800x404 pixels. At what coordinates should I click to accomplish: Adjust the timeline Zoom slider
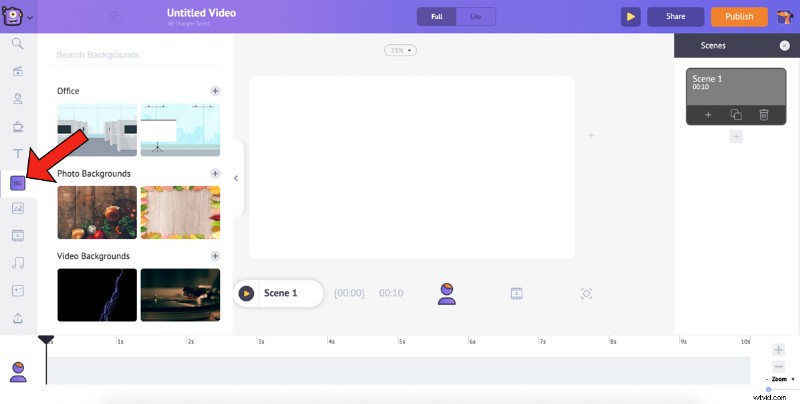768,390
